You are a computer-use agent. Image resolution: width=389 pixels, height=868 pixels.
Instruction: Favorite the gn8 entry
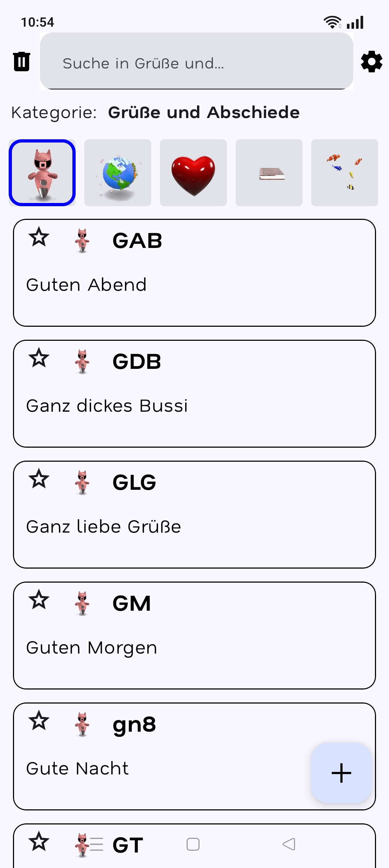pos(39,721)
